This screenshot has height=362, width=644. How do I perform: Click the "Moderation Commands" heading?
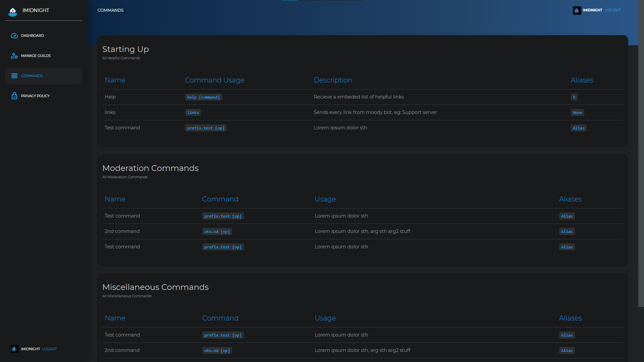click(x=150, y=168)
